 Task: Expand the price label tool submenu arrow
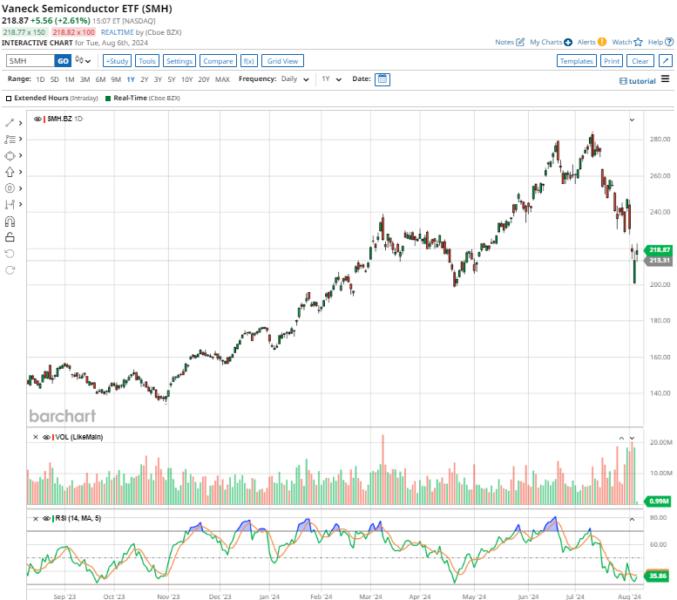click(20, 188)
